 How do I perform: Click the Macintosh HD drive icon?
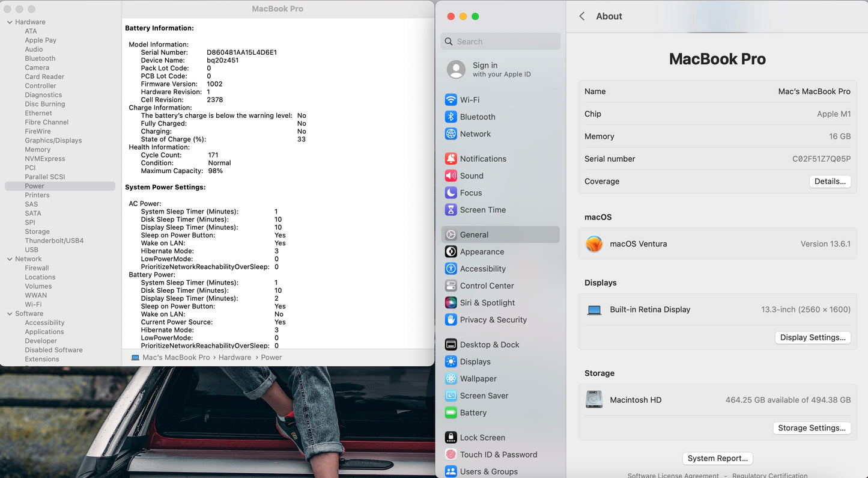coord(594,400)
